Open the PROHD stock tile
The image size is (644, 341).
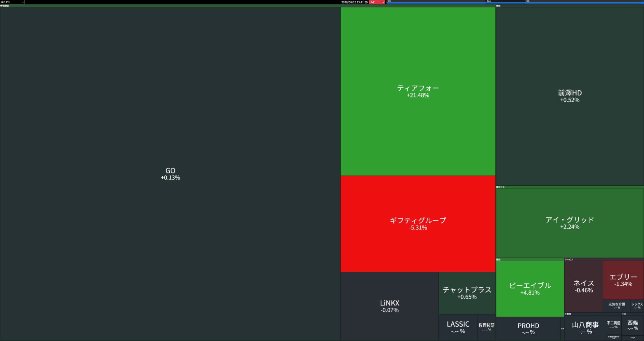(x=528, y=329)
